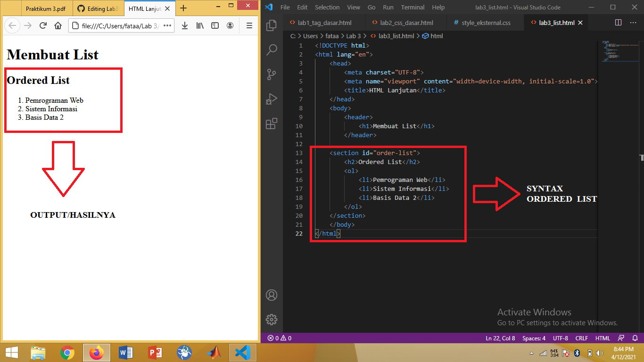
Task: Open the Extensions view in VS Code
Action: point(272,123)
